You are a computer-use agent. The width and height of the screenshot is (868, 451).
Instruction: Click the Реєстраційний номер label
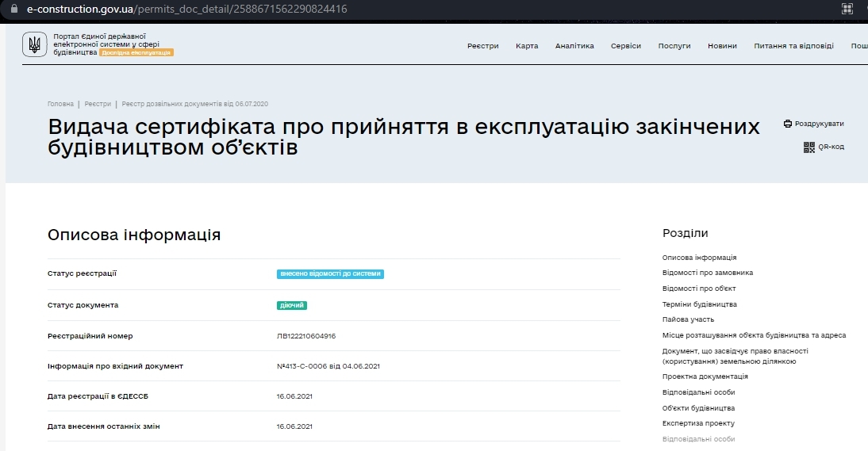click(90, 336)
